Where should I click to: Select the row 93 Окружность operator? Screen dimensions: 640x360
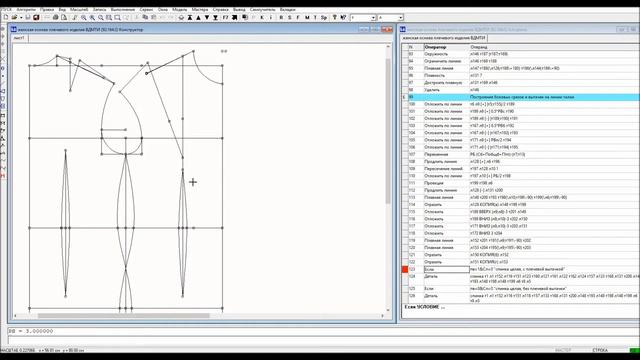[x=436, y=54]
